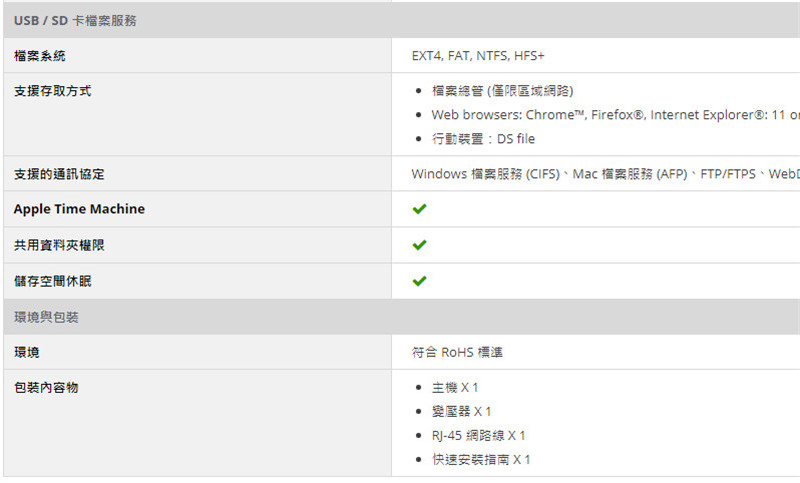Click the 檔案總管 (僅限區域網路) bullet item

click(x=503, y=91)
